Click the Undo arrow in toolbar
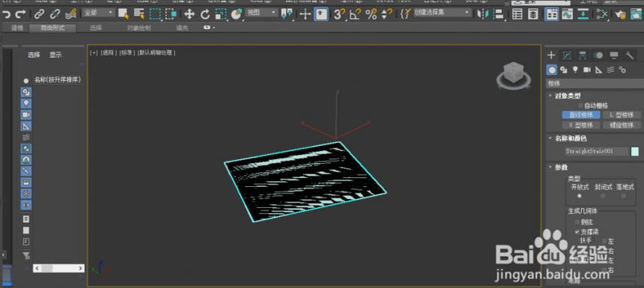644x288 pixels. point(6,14)
